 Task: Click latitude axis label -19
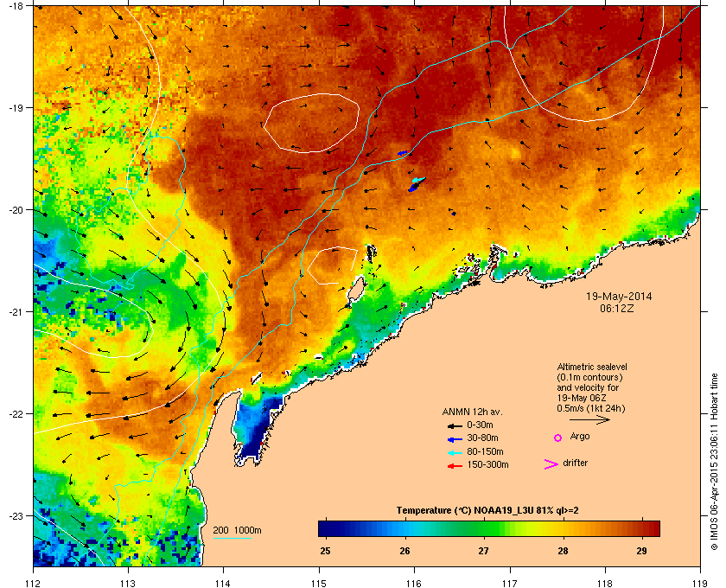(16, 108)
